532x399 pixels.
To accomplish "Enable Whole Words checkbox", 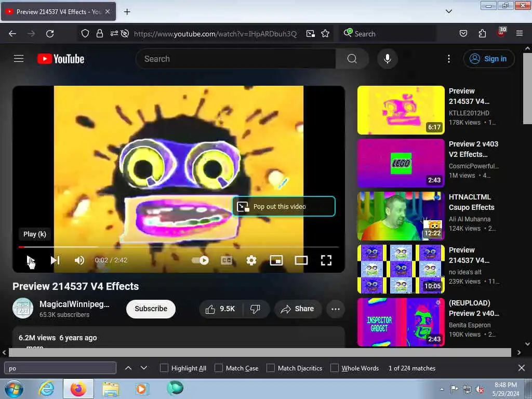I will point(335,368).
